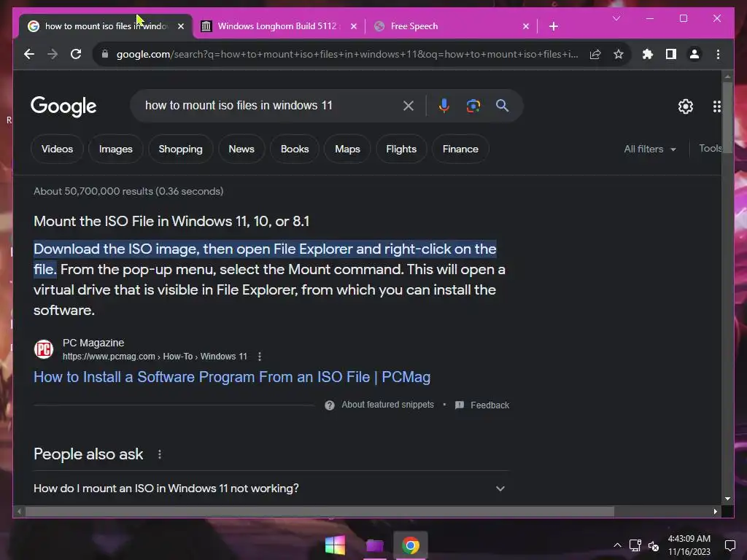Close the Windows Longhorn Build tab
Image resolution: width=747 pixels, height=560 pixels.
[354, 26]
